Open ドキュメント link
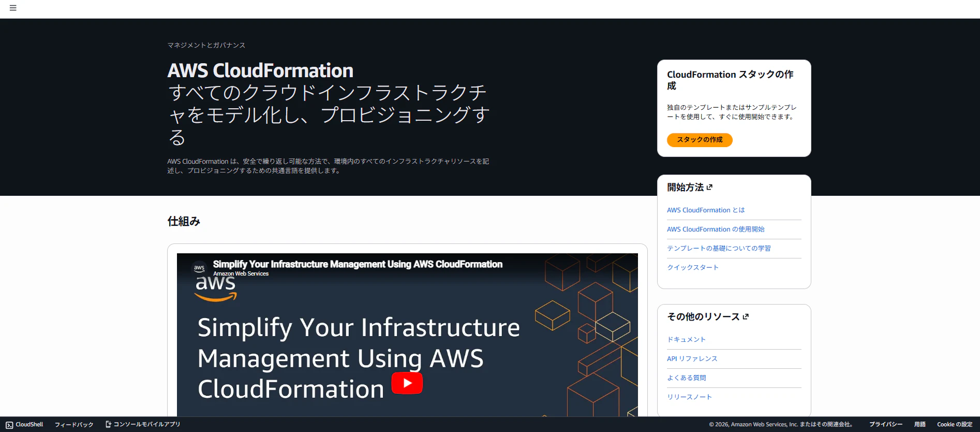980x432 pixels. tap(686, 340)
